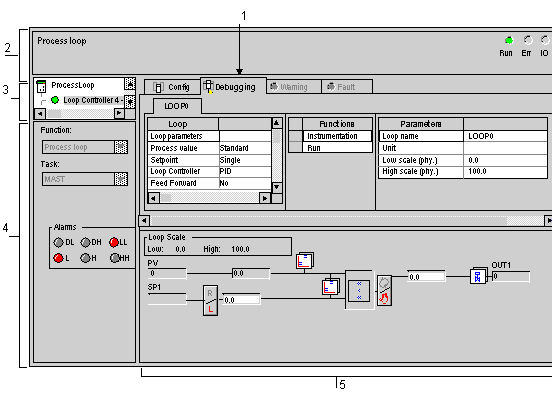Image resolution: width=552 pixels, height=400 pixels.
Task: Click the green Loop Controller status icon
Action: (x=55, y=100)
